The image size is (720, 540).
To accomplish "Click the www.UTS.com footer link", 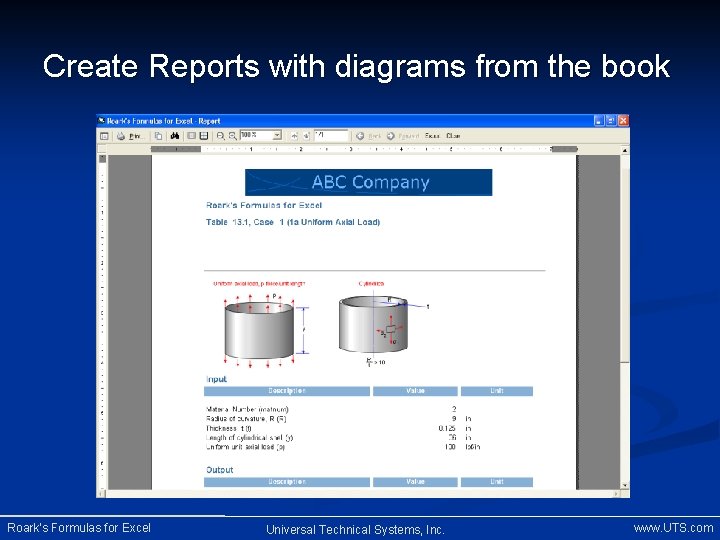I will [x=674, y=528].
